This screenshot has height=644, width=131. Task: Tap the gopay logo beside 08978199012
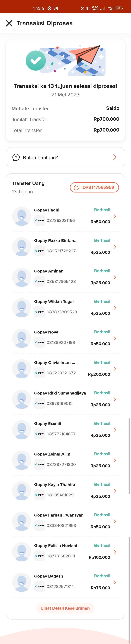pyautogui.click(x=40, y=403)
